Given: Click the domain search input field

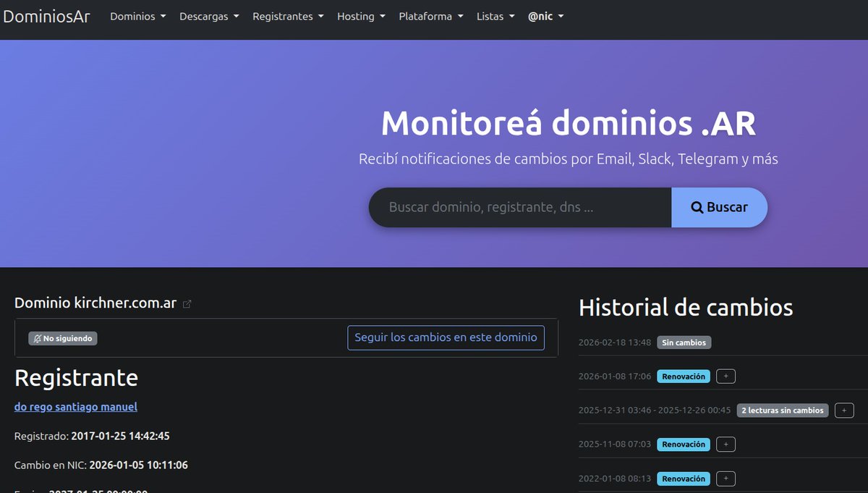Looking at the screenshot, I should [x=519, y=207].
